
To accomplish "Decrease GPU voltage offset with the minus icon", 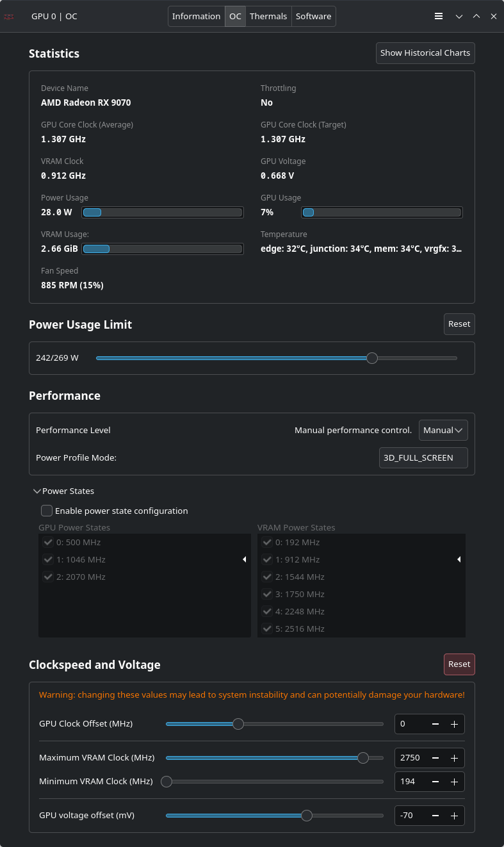I will click(435, 816).
